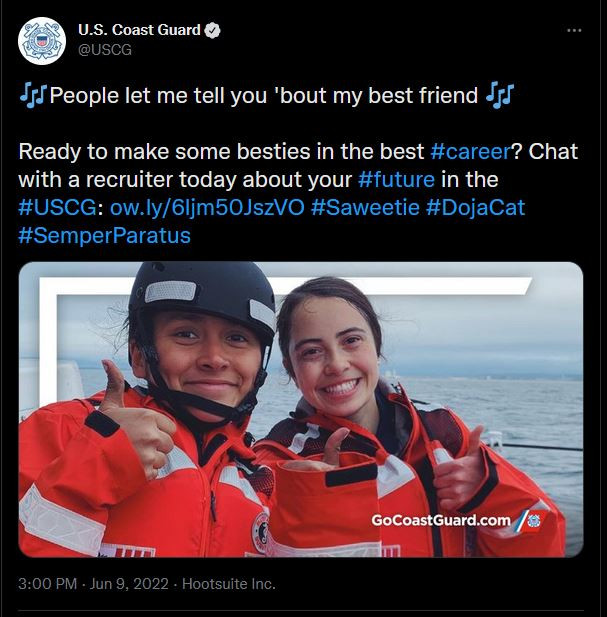Click the #DojaCat hashtag
Screen dimensions: 607x617
click(476, 208)
